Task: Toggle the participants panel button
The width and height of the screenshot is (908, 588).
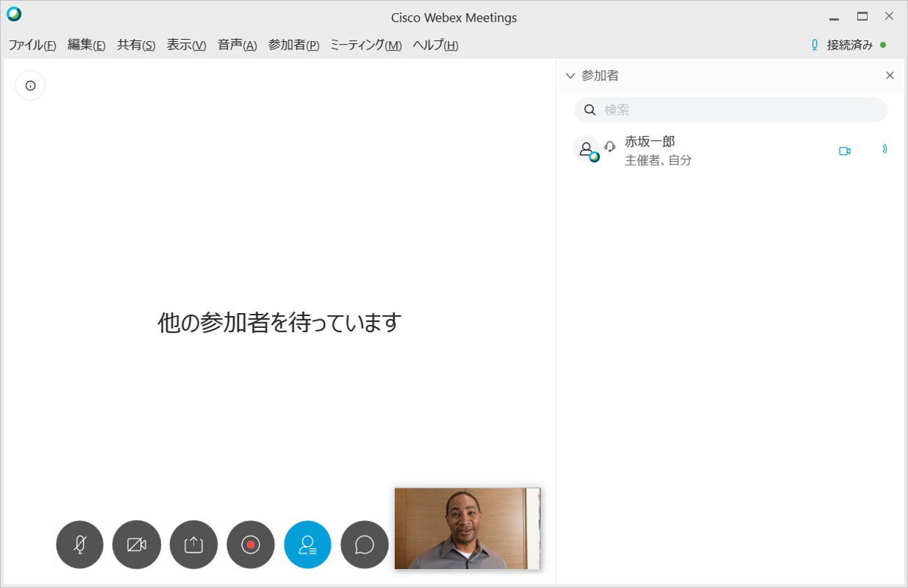Action: 308,545
